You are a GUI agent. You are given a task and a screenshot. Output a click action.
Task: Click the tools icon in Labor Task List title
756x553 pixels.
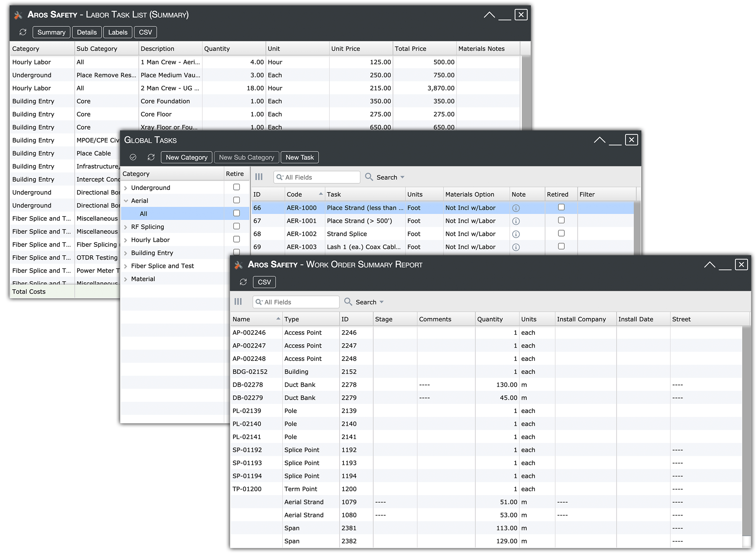coord(18,15)
